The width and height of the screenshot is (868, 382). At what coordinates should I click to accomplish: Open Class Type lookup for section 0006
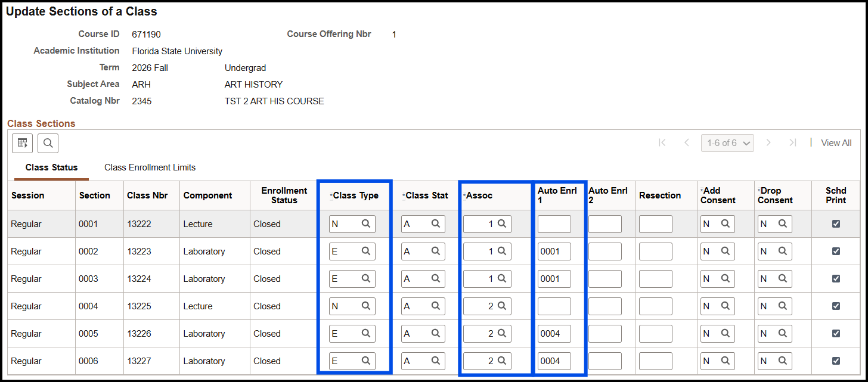pos(366,361)
